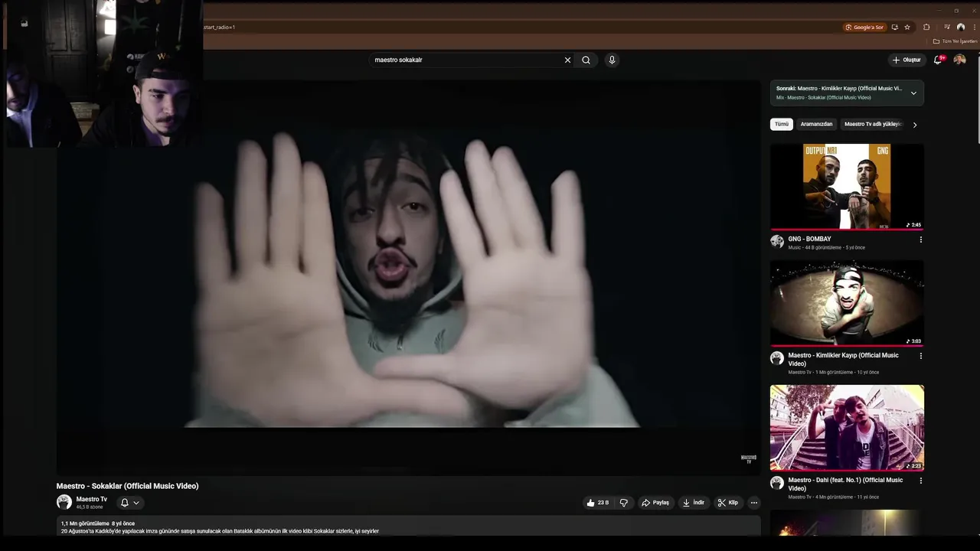Viewport: 980px width, 551px height.
Task: Open the Chrome profile avatar
Action: click(961, 27)
